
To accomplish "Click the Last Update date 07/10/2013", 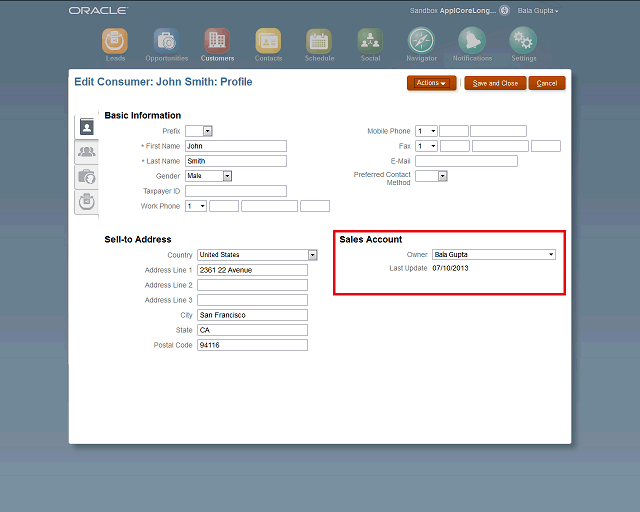I will tap(450, 268).
